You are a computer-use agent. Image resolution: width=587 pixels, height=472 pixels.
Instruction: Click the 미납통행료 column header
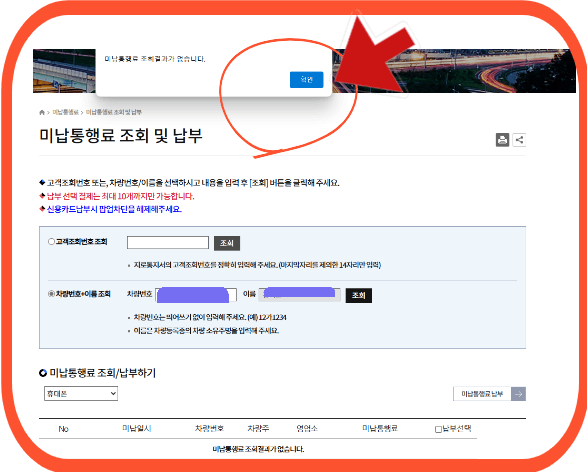click(x=380, y=428)
